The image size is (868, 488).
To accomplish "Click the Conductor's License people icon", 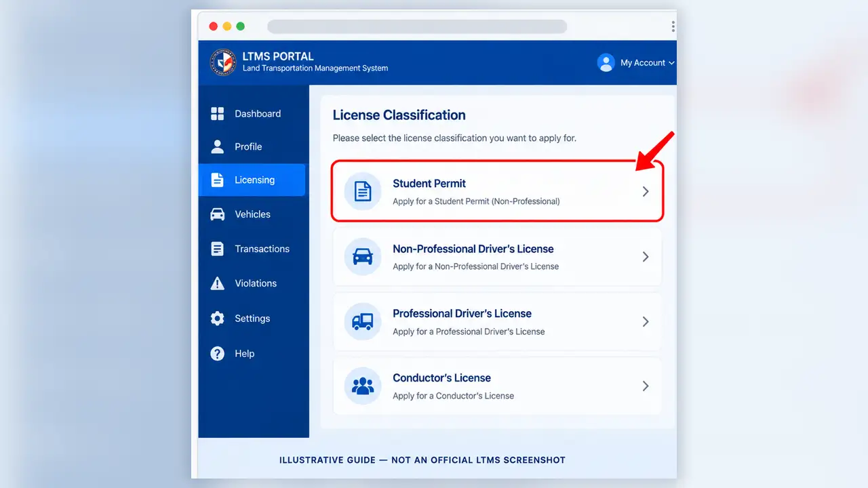I will (363, 386).
